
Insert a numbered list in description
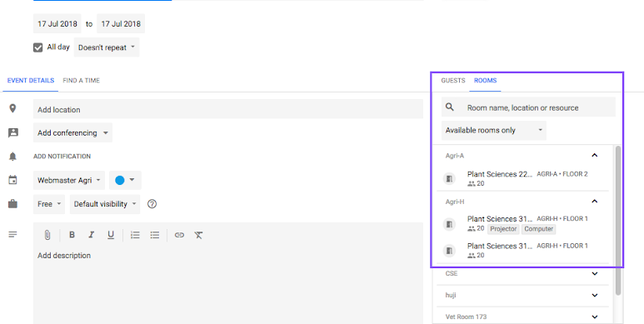pos(135,235)
